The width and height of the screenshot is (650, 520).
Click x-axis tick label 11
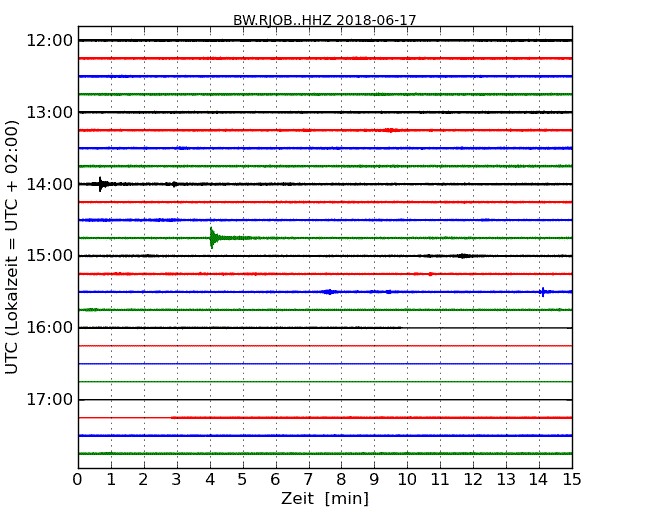pyautogui.click(x=440, y=480)
